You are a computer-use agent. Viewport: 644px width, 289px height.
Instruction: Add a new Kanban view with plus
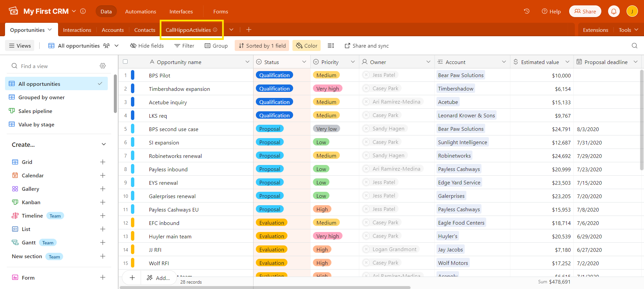[x=103, y=202]
